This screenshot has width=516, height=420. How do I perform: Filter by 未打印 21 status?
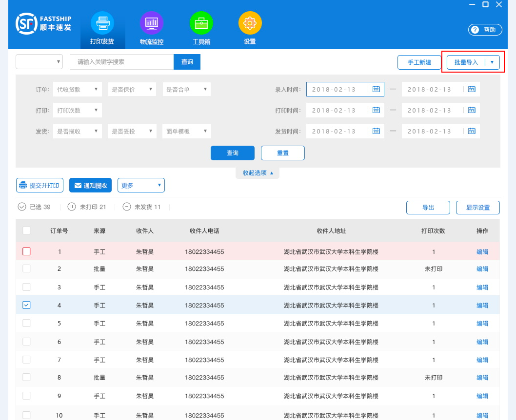coord(87,207)
